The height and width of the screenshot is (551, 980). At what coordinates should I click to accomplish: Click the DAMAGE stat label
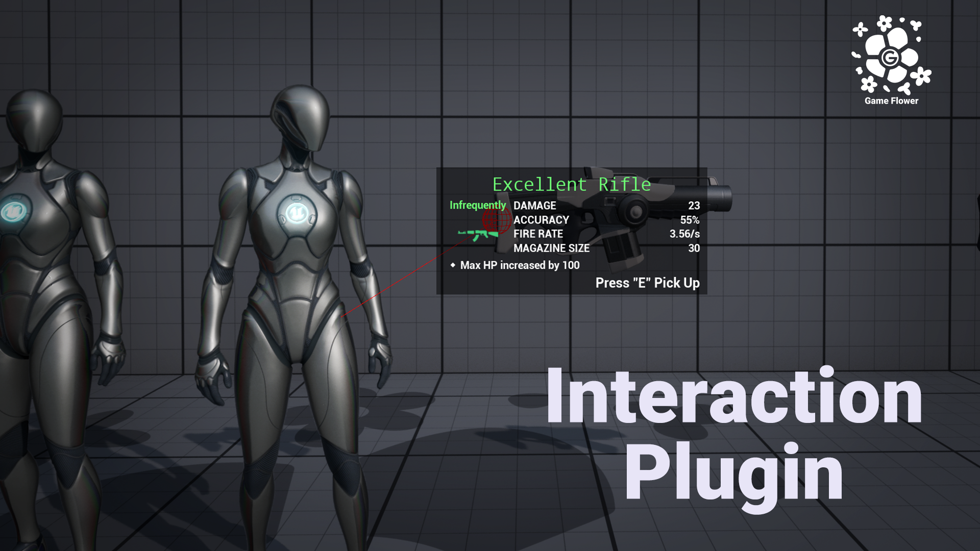coord(534,206)
